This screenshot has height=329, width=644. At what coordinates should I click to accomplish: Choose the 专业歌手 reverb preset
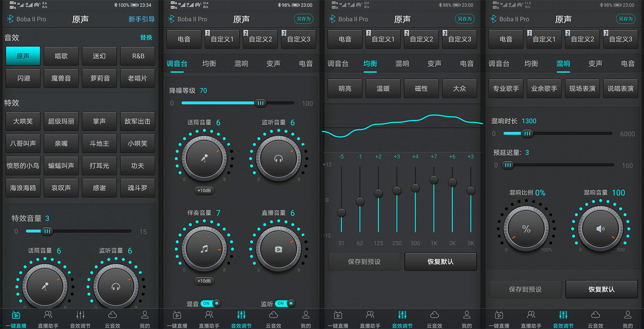506,88
